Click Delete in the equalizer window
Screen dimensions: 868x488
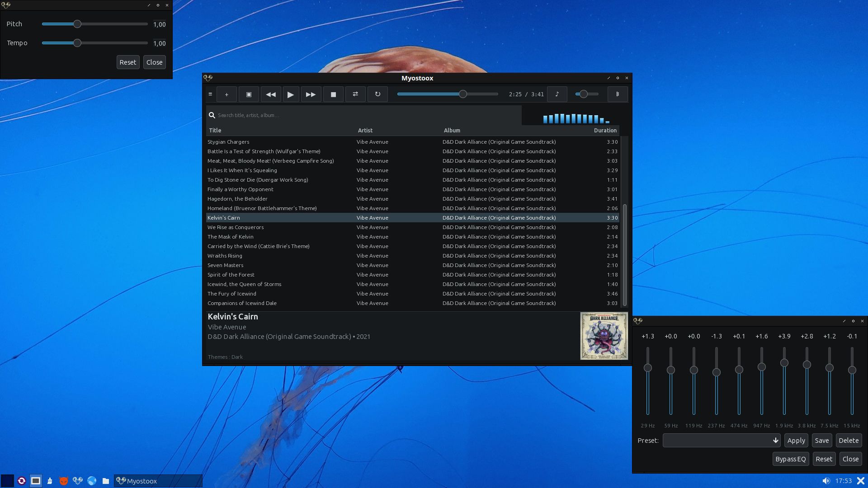tap(849, 441)
